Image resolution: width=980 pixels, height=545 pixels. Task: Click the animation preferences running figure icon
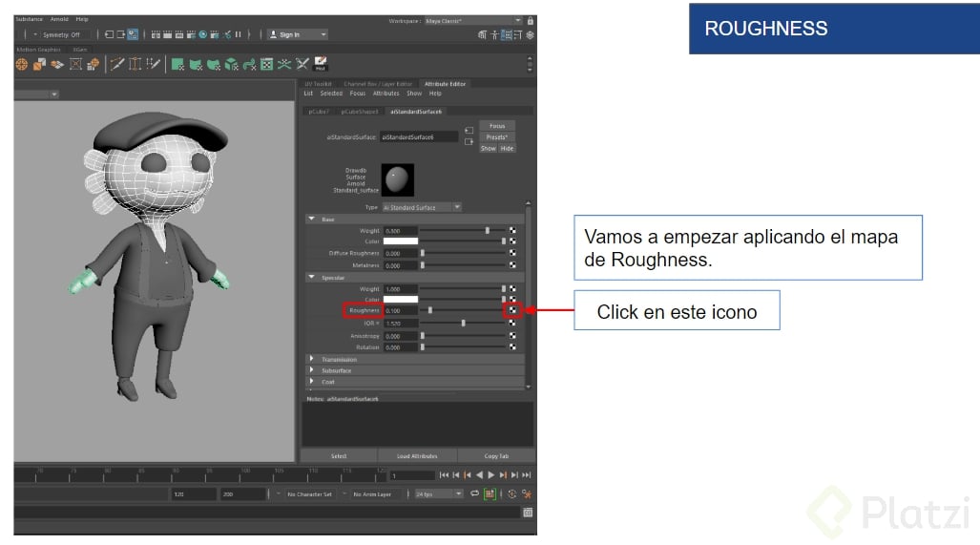point(527,494)
